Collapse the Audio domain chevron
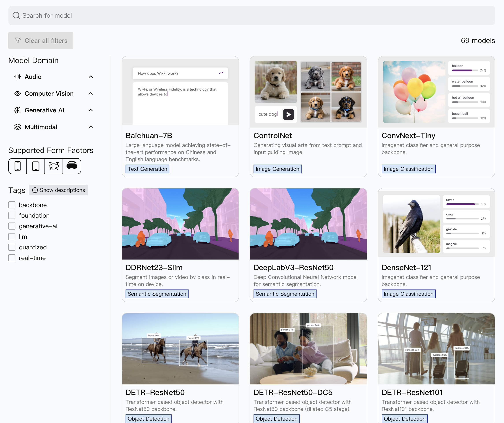 tap(91, 77)
